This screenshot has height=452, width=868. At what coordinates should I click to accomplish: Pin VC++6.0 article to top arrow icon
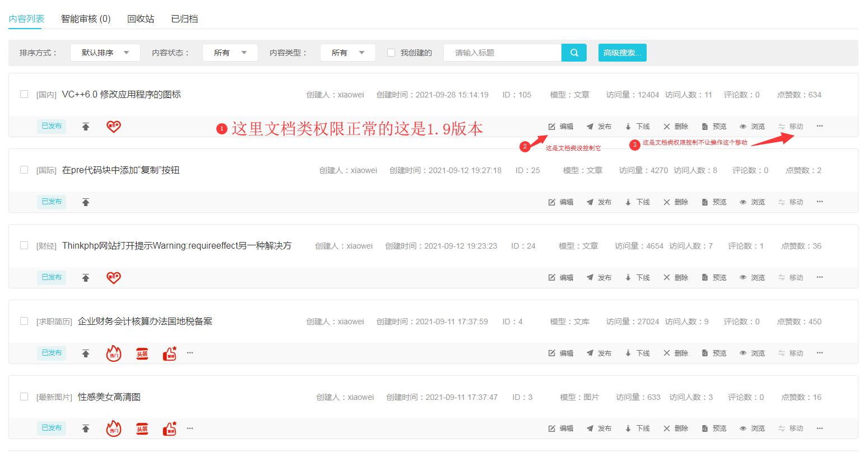pyautogui.click(x=86, y=127)
